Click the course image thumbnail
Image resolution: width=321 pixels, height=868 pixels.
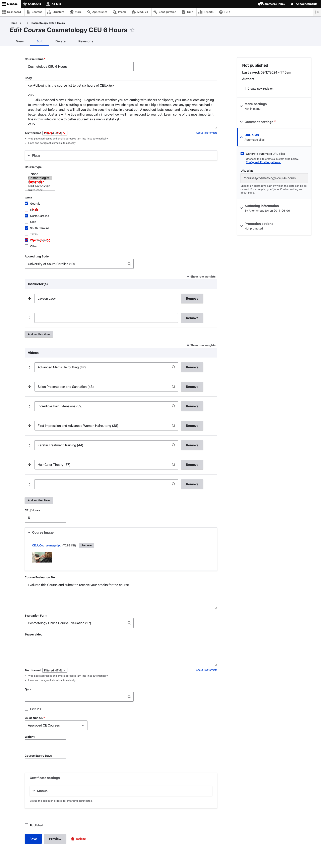point(42,557)
